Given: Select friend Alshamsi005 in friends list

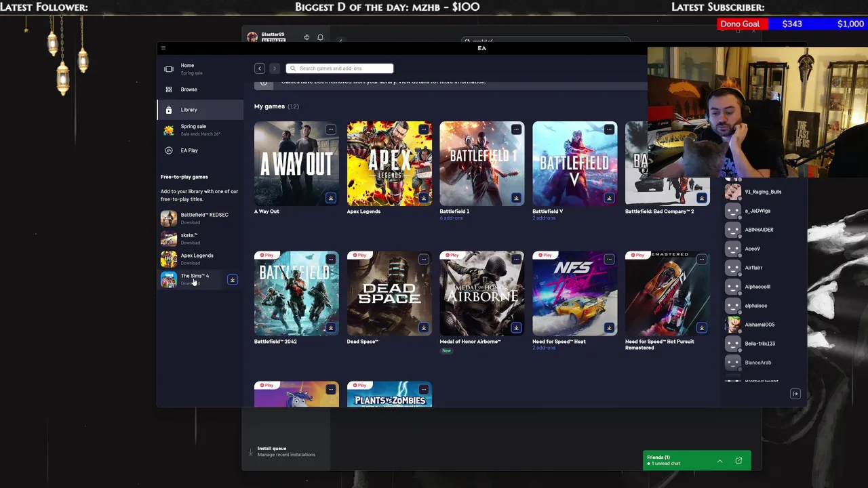Looking at the screenshot, I should tap(763, 325).
